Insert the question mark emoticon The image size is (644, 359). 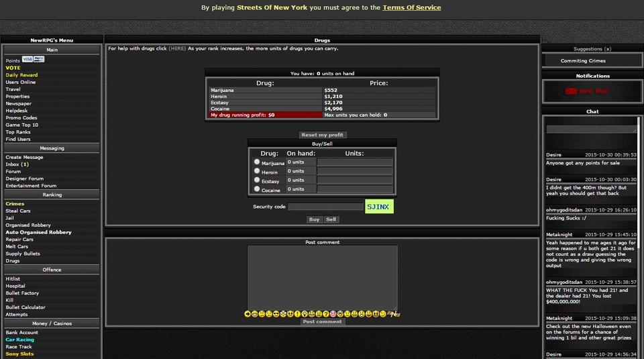point(326,314)
